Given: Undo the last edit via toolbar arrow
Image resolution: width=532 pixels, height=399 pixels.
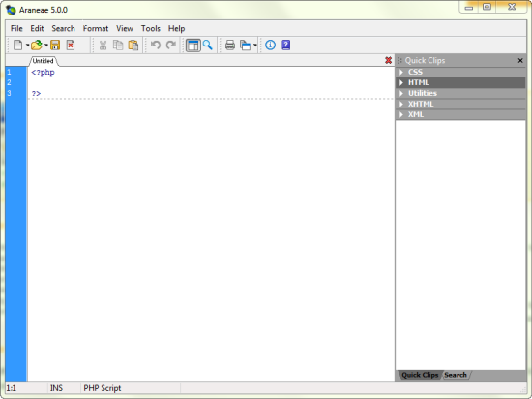Looking at the screenshot, I should [x=156, y=45].
